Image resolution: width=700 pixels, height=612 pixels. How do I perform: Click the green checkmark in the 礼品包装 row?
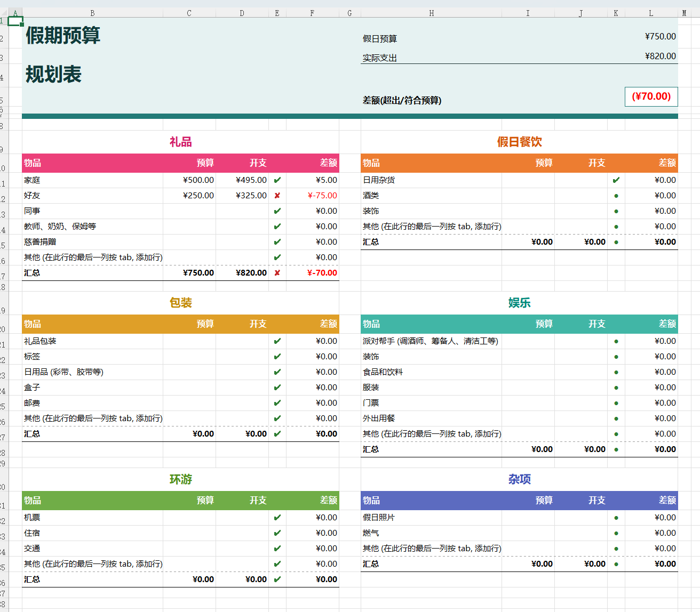click(277, 341)
